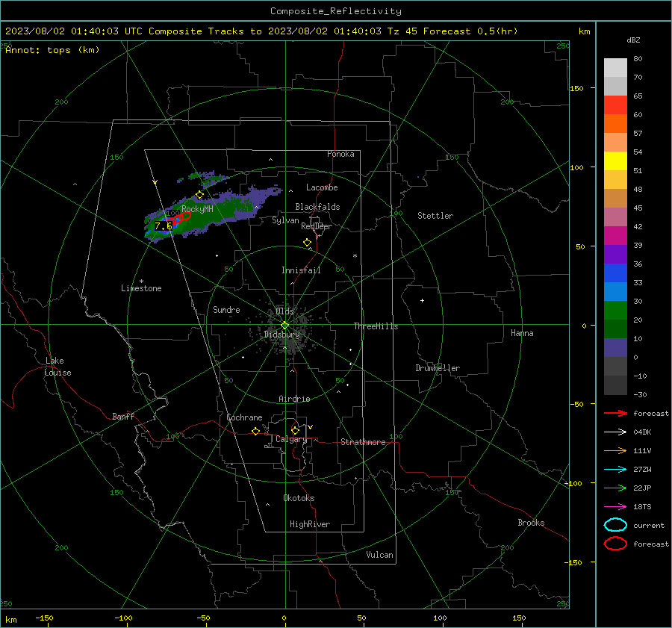Click the Composite_Reflectivity title

coord(335,11)
